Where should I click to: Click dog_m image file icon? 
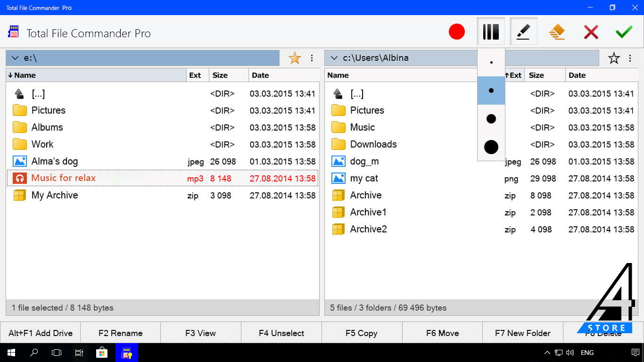pyautogui.click(x=339, y=161)
